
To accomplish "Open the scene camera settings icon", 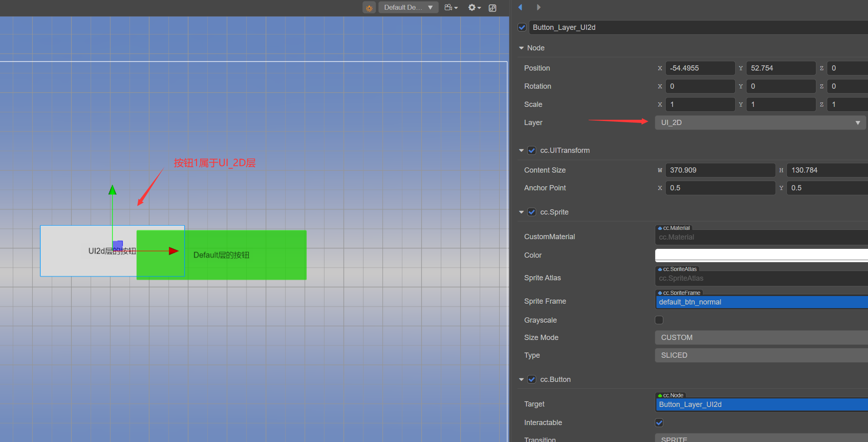I will [451, 8].
